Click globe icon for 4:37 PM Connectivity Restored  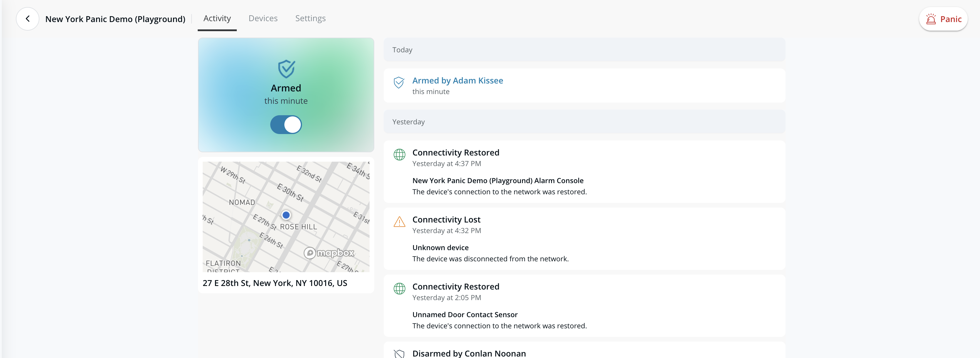click(x=399, y=155)
